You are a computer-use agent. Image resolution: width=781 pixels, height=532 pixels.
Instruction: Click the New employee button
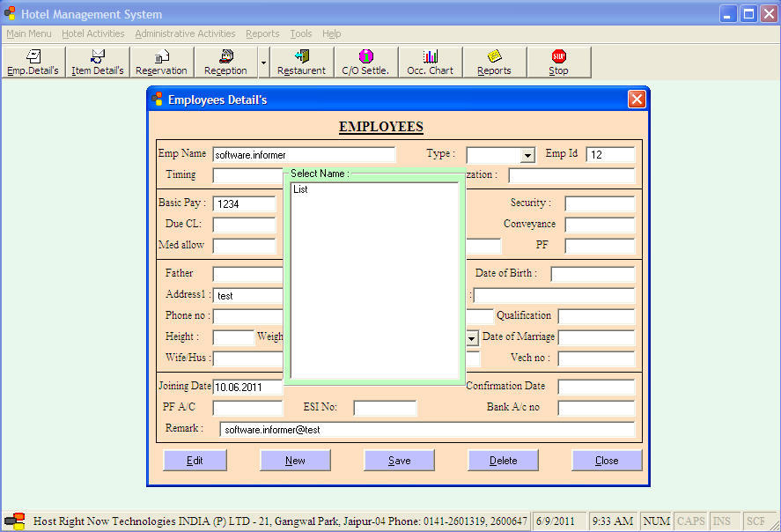(x=295, y=461)
